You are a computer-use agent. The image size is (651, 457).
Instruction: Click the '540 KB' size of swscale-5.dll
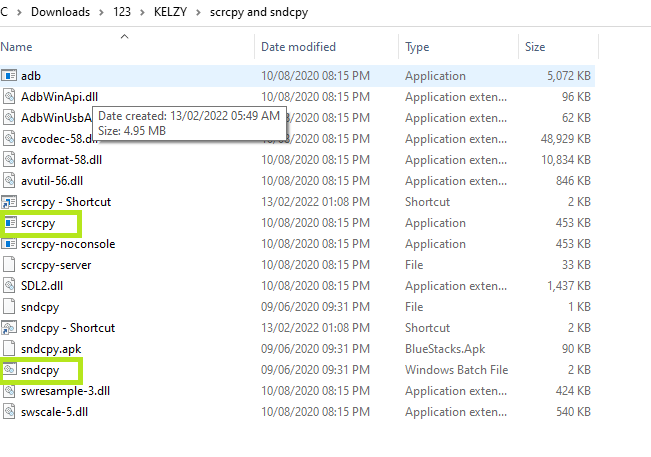[574, 412]
